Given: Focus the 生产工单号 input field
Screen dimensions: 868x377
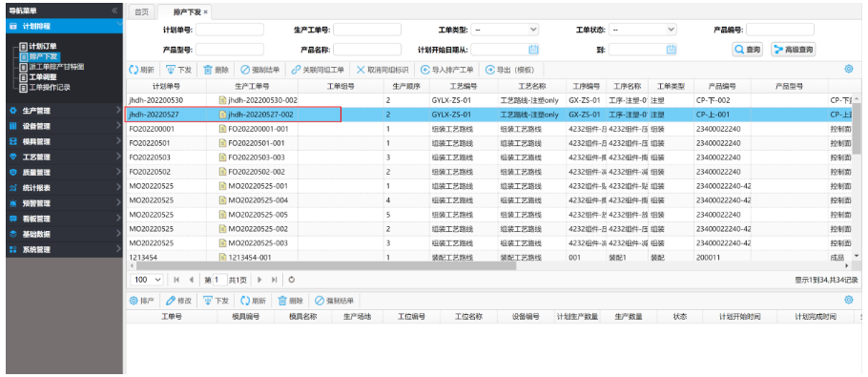Looking at the screenshot, I should [367, 30].
